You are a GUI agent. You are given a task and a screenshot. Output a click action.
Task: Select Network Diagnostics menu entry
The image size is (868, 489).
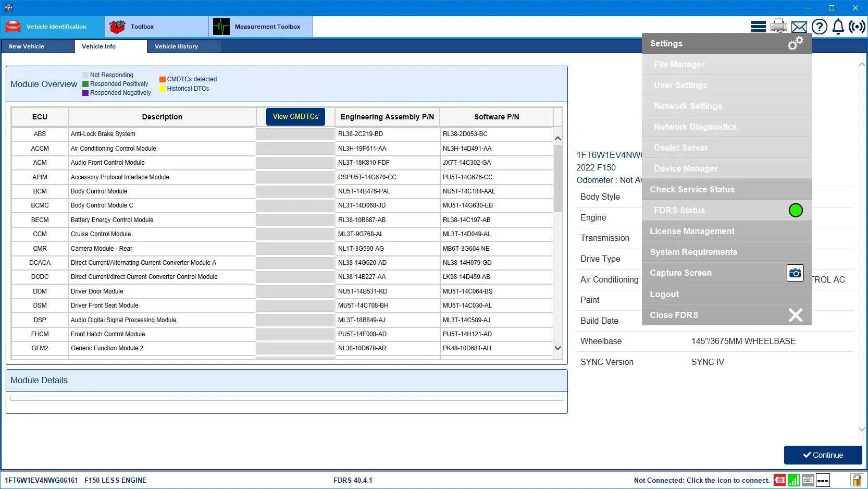727,127
